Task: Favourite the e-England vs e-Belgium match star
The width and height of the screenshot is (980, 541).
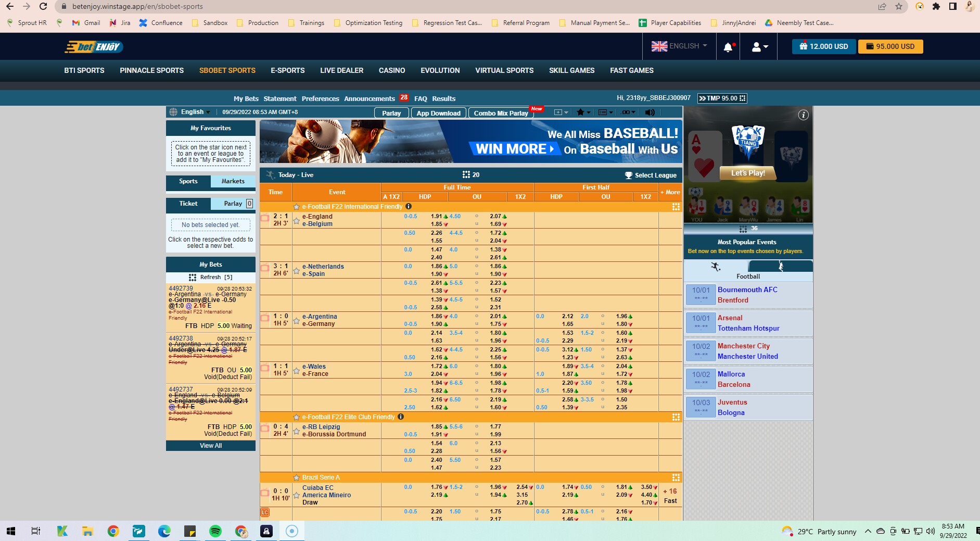Action: click(x=297, y=220)
